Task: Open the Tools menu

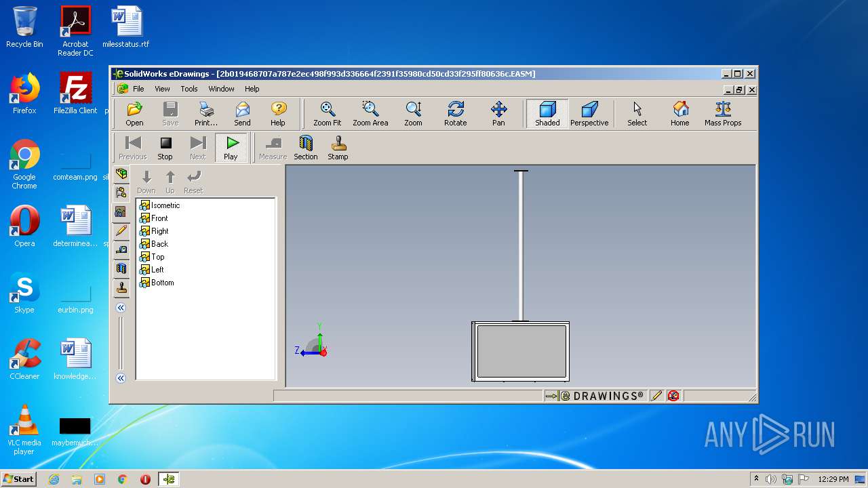Action: point(189,89)
